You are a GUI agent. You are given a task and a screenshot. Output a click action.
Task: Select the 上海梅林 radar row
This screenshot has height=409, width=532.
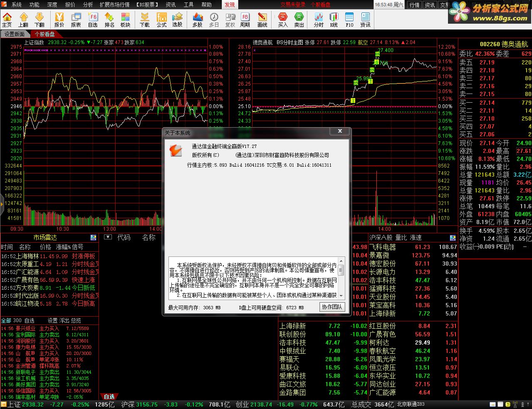[49, 256]
